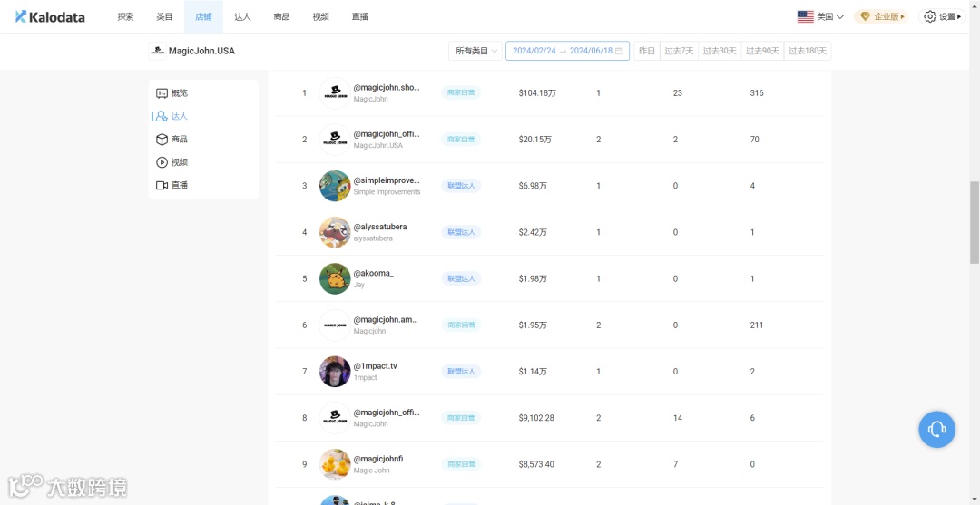980x505 pixels.
Task: Click the $20.15万 revenue value
Action: point(535,140)
